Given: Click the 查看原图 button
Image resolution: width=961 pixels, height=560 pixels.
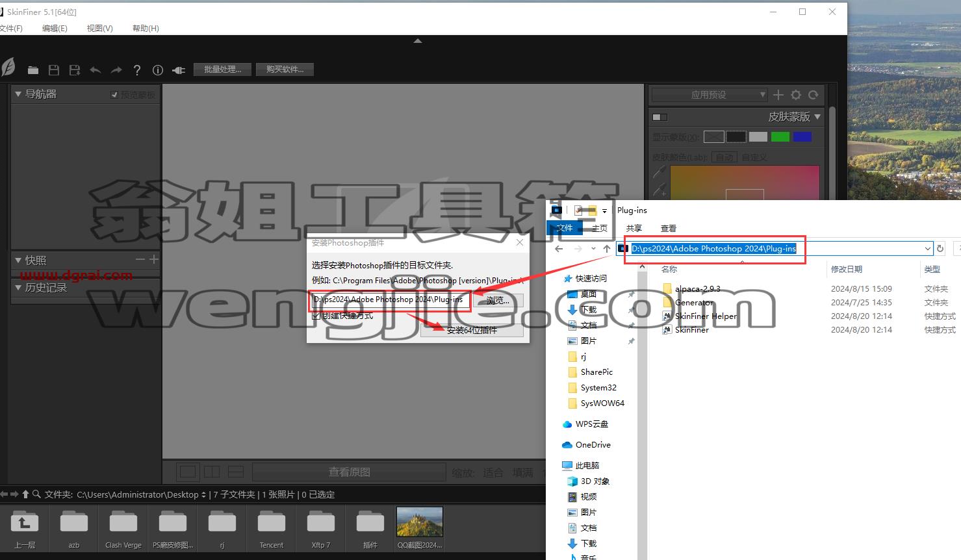Looking at the screenshot, I should (349, 472).
